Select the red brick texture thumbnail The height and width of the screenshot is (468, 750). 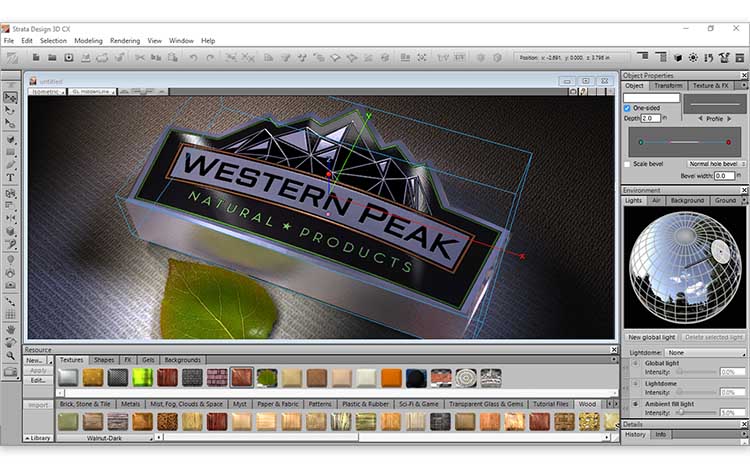pyautogui.click(x=217, y=378)
